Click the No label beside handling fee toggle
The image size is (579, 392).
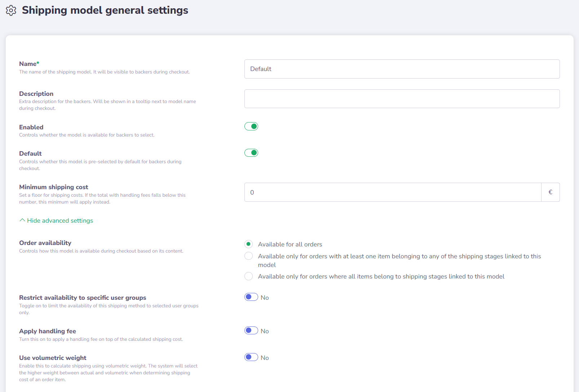265,331
